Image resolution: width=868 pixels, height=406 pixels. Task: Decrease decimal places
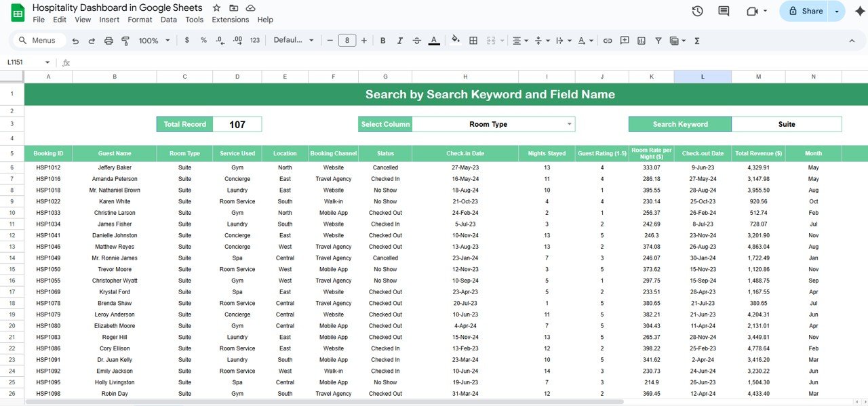pos(220,41)
